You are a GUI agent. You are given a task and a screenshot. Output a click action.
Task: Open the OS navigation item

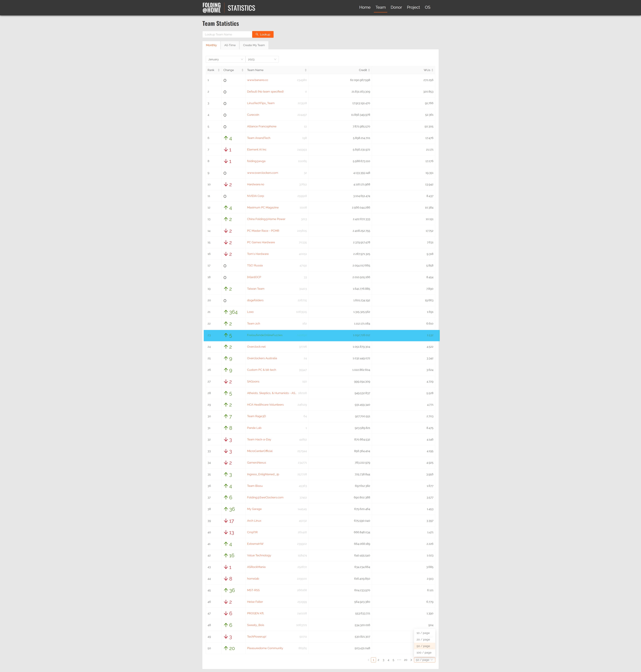427,7
